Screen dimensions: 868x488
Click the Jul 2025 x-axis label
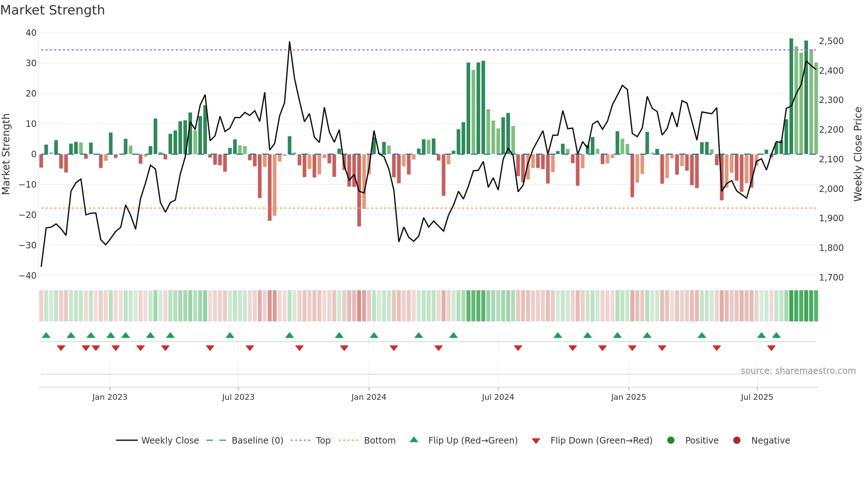pos(757,397)
